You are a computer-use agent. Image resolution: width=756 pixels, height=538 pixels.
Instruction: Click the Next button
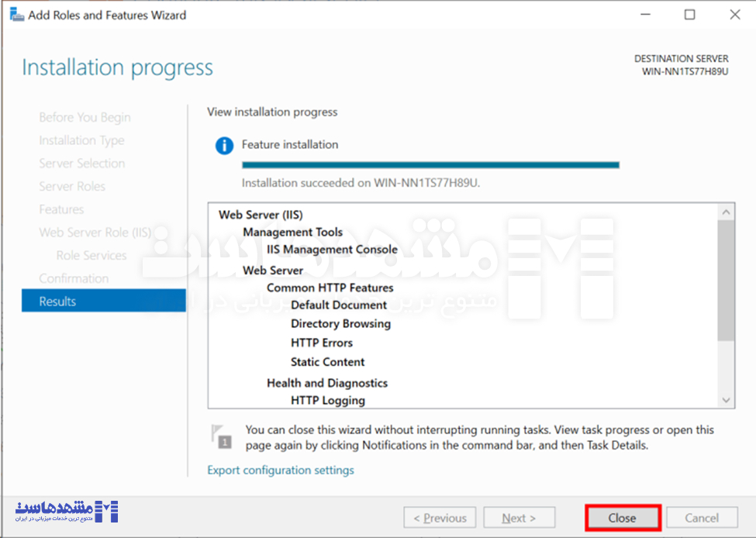[520, 518]
